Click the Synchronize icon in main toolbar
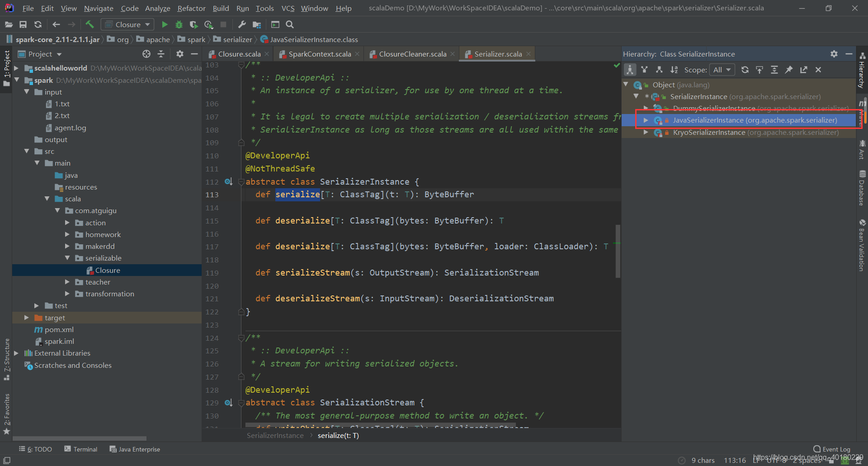The height and width of the screenshot is (466, 868). 38,24
